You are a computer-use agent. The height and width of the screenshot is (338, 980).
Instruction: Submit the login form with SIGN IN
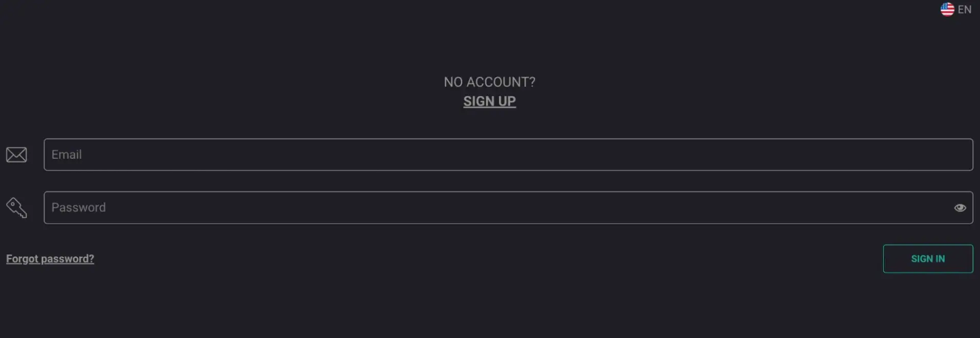click(x=927, y=259)
